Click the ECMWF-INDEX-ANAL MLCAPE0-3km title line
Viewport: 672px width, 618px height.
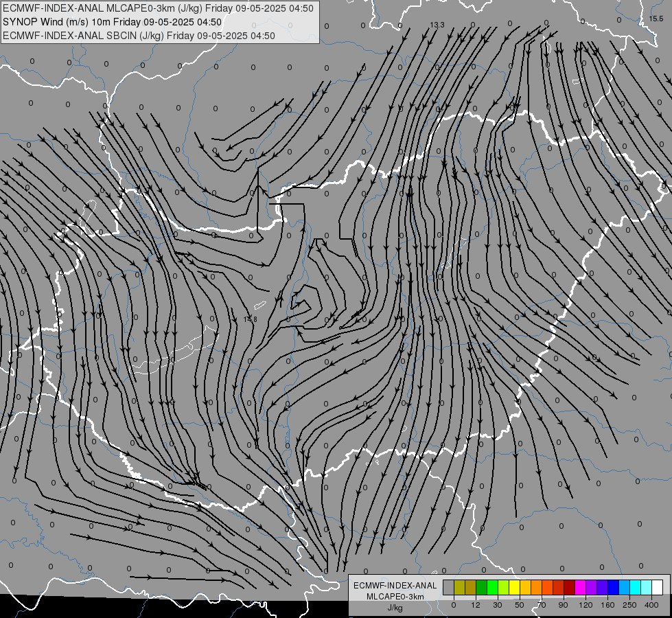pyautogui.click(x=158, y=8)
